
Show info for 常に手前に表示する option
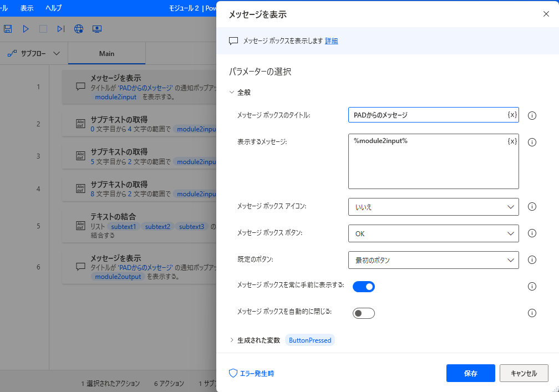(x=532, y=287)
